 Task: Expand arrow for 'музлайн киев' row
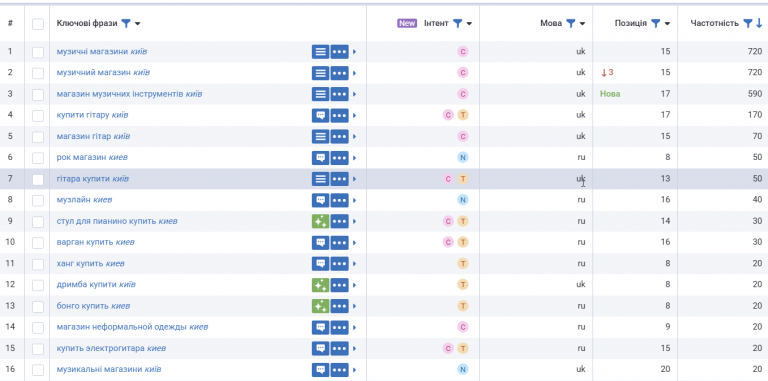click(x=355, y=200)
